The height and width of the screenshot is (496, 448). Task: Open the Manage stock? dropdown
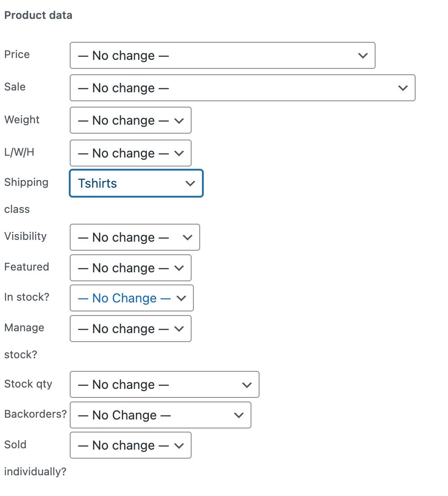coord(130,329)
